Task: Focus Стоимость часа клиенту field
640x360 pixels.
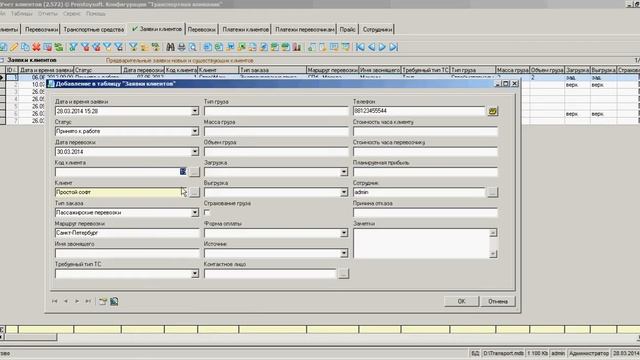Action: tap(425, 131)
